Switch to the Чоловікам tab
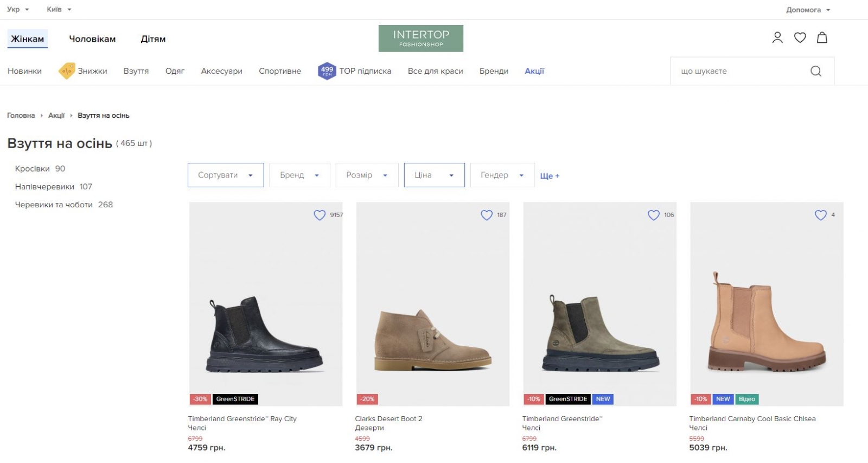868x463 pixels. pyautogui.click(x=92, y=39)
